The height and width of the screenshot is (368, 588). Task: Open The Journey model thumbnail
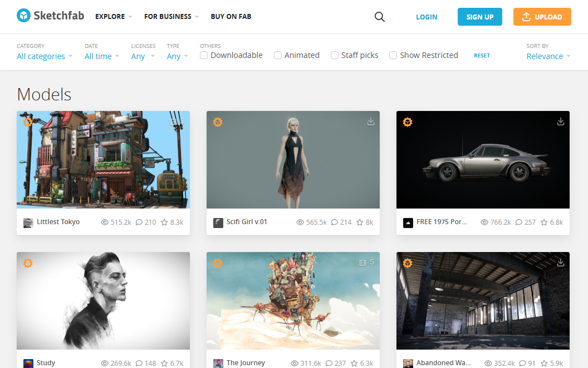[293, 301]
